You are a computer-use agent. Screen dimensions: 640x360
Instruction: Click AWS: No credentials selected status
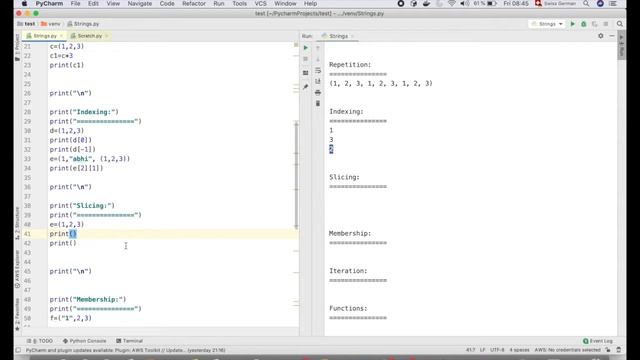pos(567,350)
